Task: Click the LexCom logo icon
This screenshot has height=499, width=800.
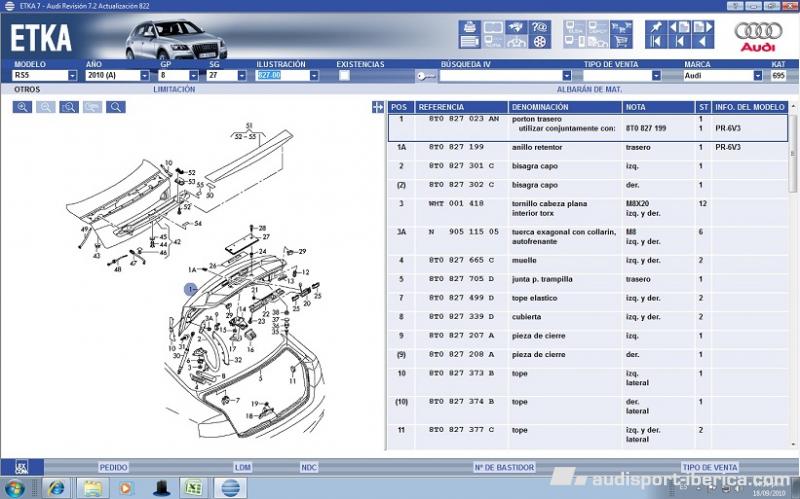Action: point(21,467)
